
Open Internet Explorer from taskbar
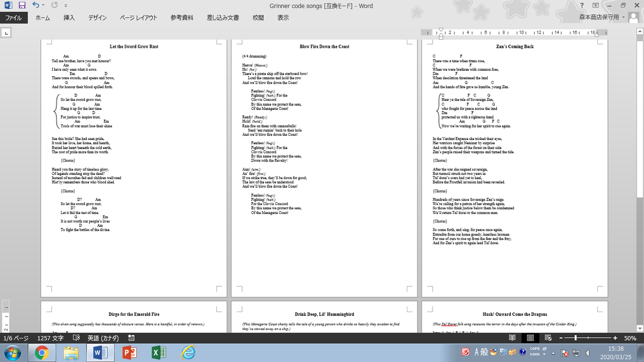[188, 353]
